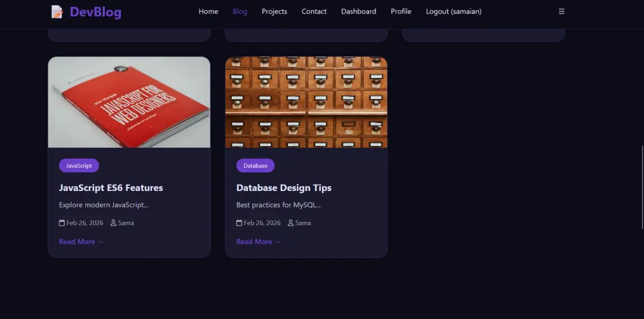Click the DevBlog brand title
The width and height of the screenshot is (644, 319).
click(96, 12)
